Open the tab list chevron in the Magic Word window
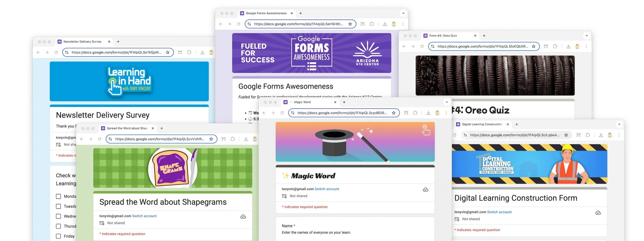The height and width of the screenshot is (241, 644). pos(447,102)
